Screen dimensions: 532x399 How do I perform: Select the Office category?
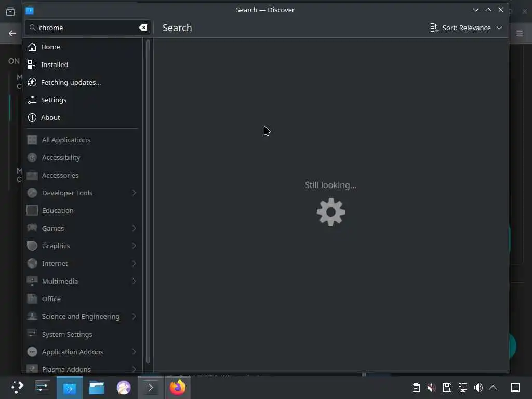(x=83, y=299)
